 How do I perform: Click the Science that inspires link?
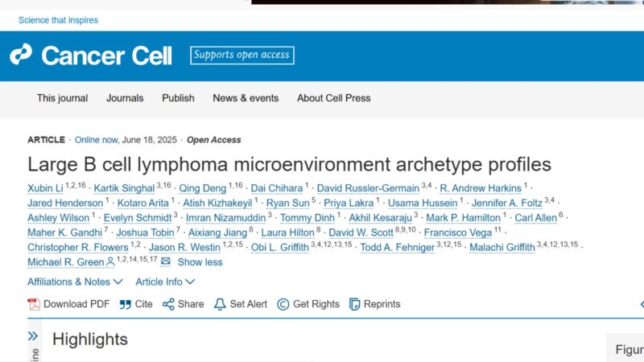point(58,20)
